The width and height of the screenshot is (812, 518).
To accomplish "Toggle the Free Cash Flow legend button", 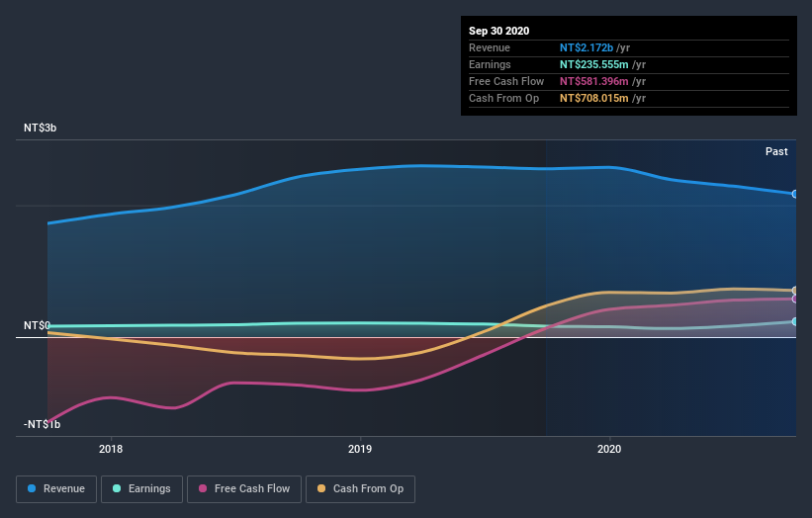I will click(244, 489).
